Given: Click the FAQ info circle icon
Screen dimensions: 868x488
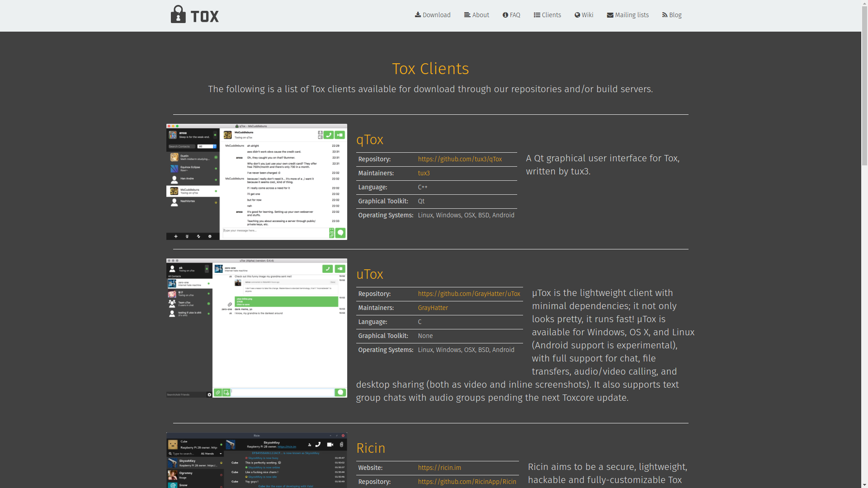Looking at the screenshot, I should (x=505, y=15).
